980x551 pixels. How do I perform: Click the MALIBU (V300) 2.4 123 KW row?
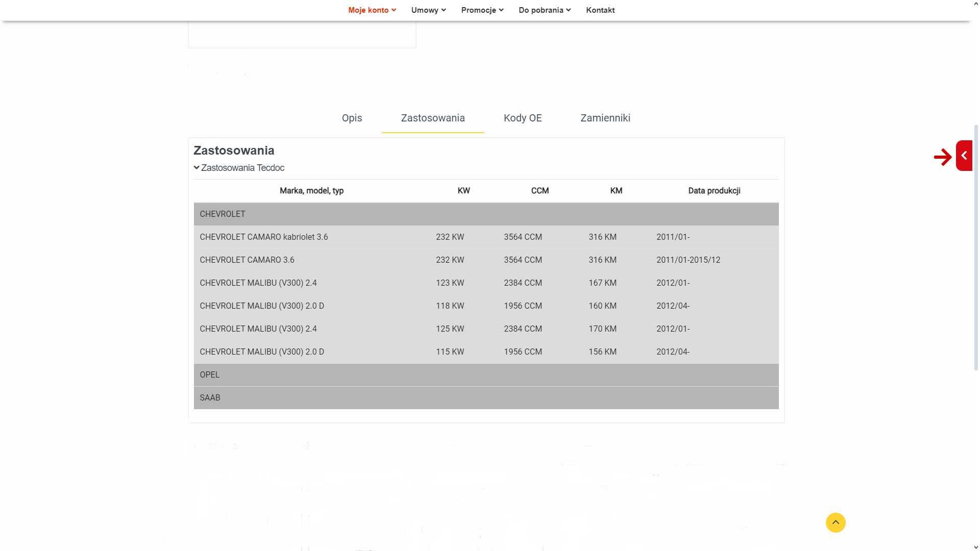pos(486,283)
